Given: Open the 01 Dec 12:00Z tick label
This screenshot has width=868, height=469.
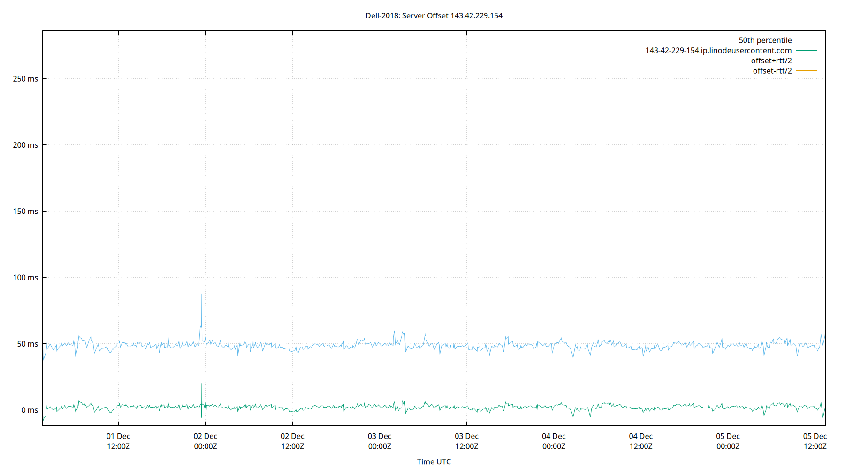Looking at the screenshot, I should pyautogui.click(x=119, y=441).
